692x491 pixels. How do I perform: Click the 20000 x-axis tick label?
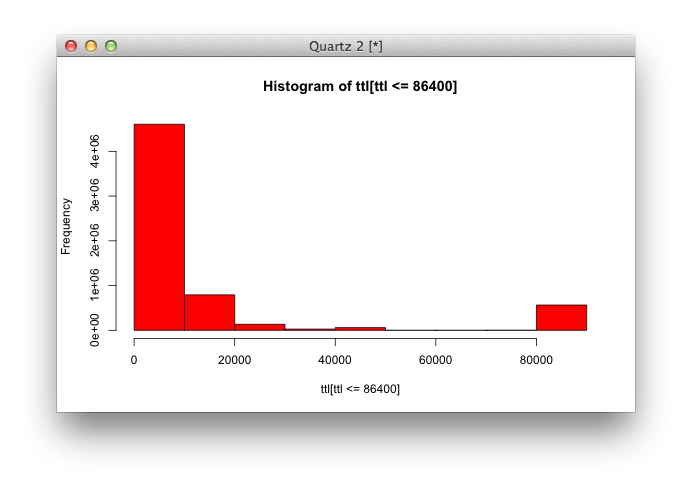tap(234, 360)
